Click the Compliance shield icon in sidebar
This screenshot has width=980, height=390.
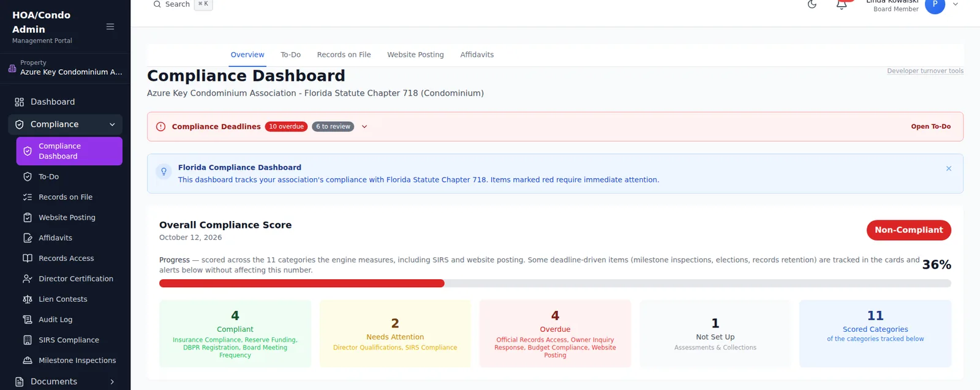(x=20, y=124)
